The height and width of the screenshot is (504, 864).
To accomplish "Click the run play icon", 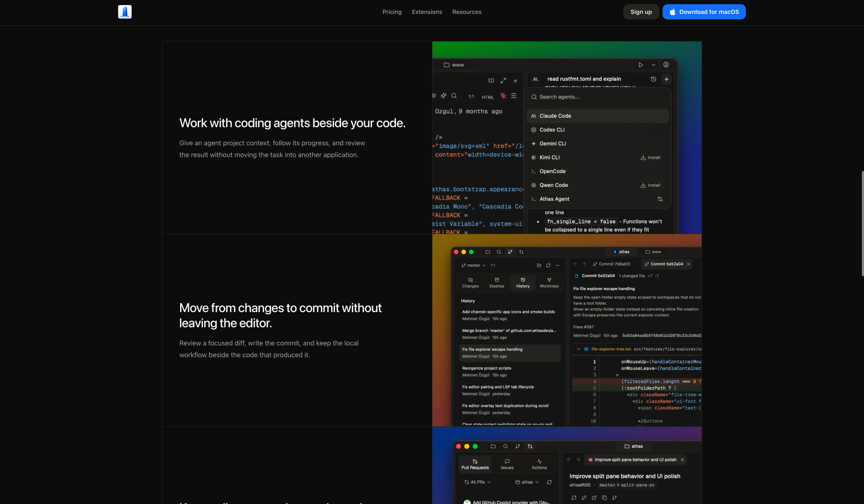I will click(641, 65).
